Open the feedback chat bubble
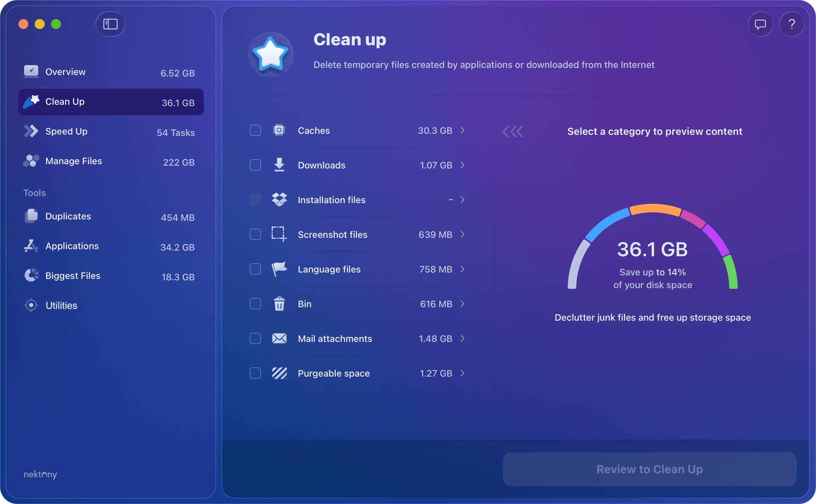This screenshot has width=816, height=504. point(760,24)
